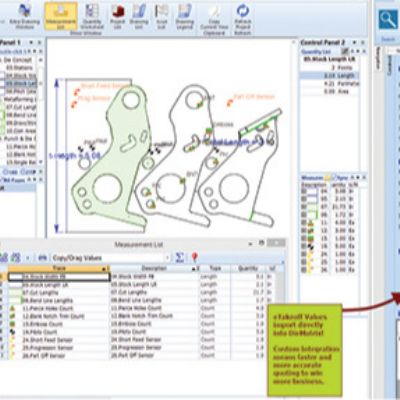Click the 15.Emboss Count green square icon

click(12, 324)
